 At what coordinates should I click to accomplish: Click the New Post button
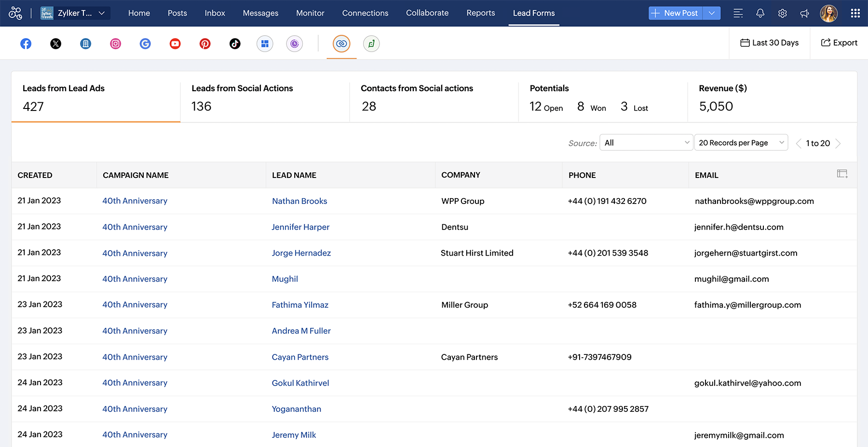point(676,14)
